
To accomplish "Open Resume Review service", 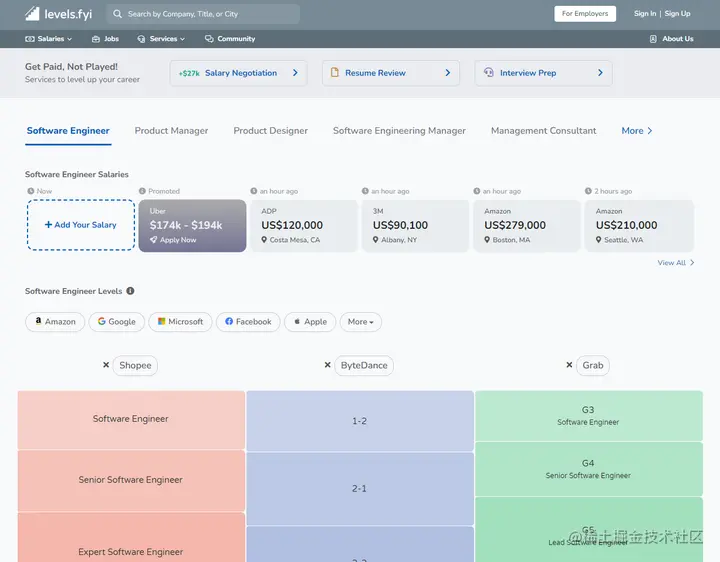I will click(391, 73).
